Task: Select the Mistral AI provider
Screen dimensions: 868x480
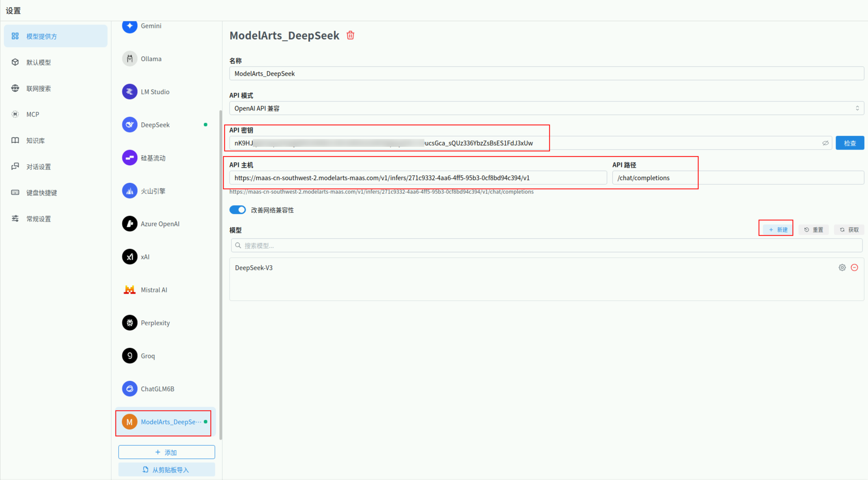Action: coord(154,290)
